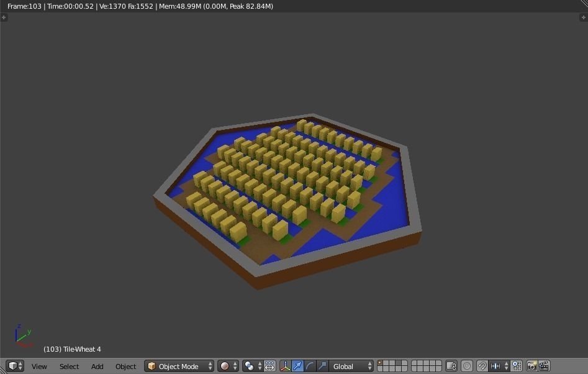Expand the top-left region plus toggle
Image resolution: width=588 pixels, height=374 pixels.
[x=4, y=17]
